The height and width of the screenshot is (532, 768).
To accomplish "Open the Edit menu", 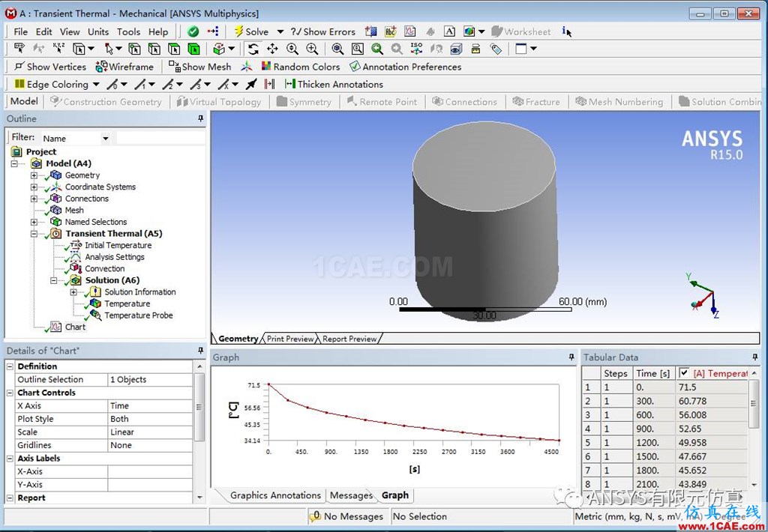I will [x=43, y=31].
